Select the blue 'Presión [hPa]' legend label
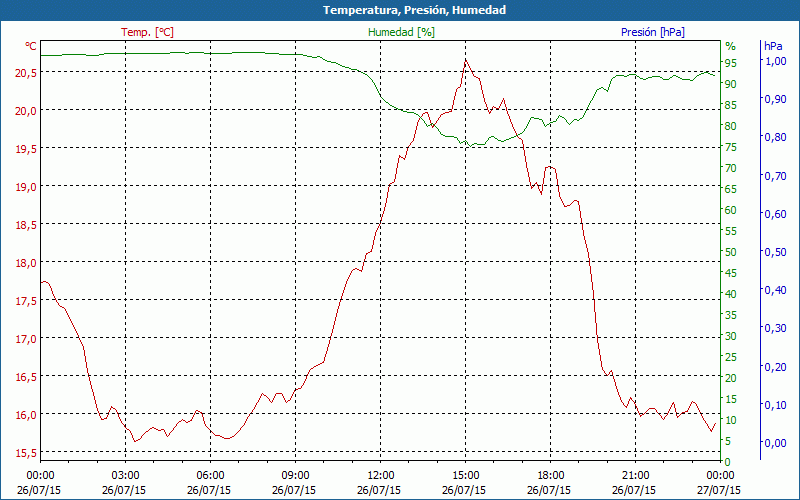Viewport: 800px width, 500px height. click(653, 32)
